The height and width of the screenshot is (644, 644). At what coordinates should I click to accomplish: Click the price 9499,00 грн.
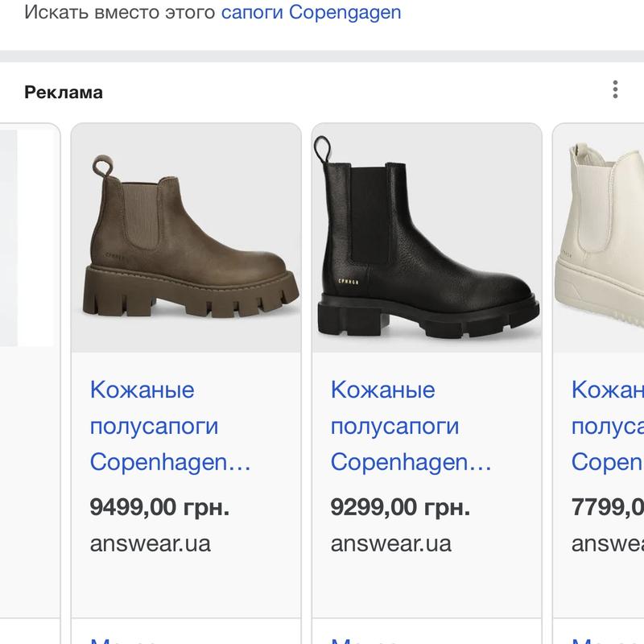coord(159,507)
